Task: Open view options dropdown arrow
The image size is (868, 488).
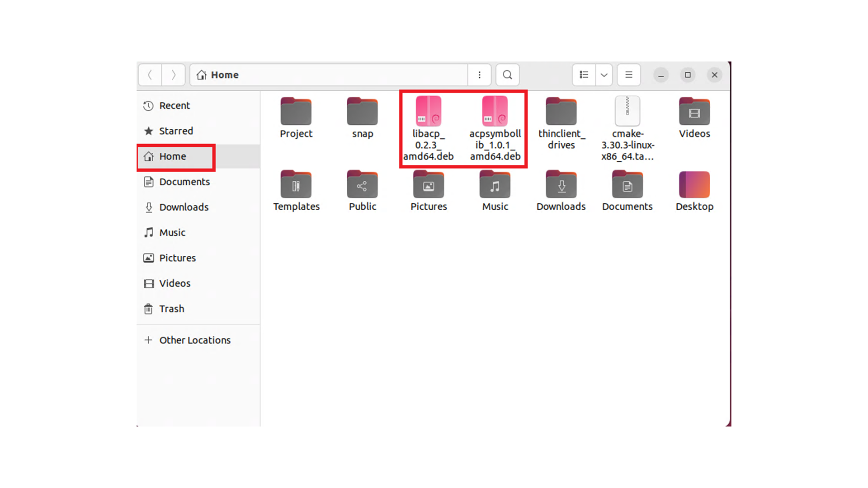Action: (x=604, y=75)
